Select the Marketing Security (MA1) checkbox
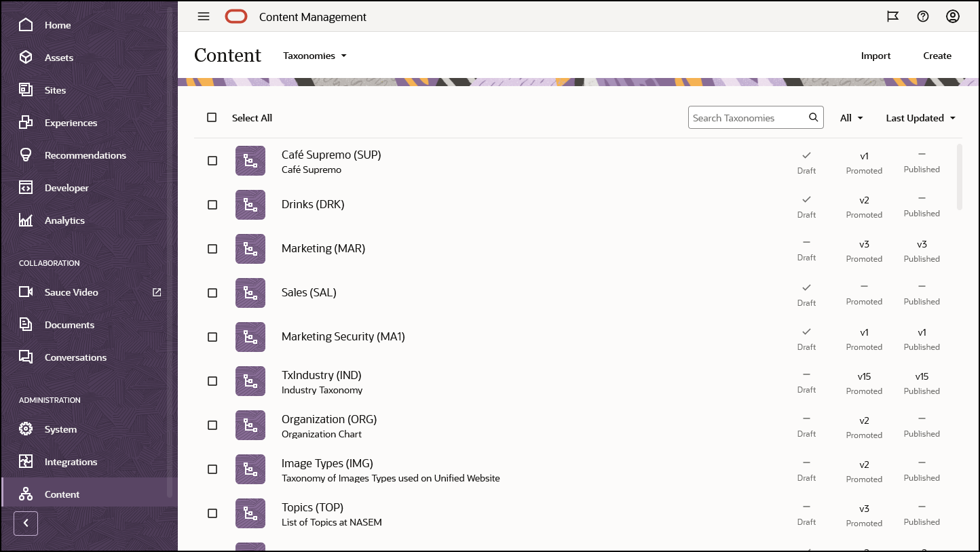980x552 pixels. coord(212,337)
